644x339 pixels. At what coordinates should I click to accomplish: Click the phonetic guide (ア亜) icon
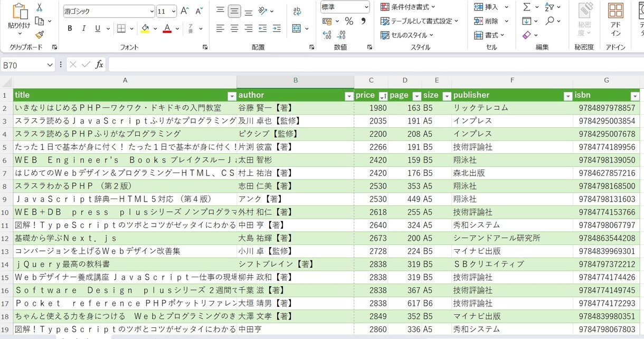pos(190,29)
